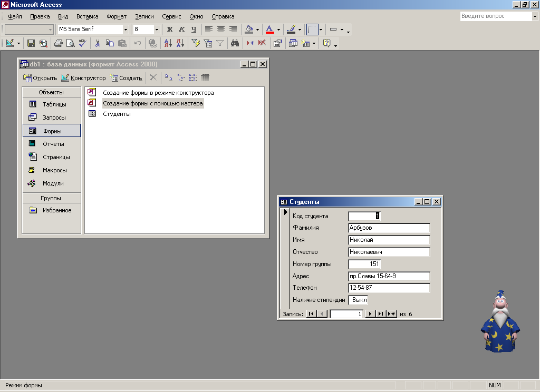Switch db1 window to Small Icons view
This screenshot has height=392, width=540.
pos(181,78)
